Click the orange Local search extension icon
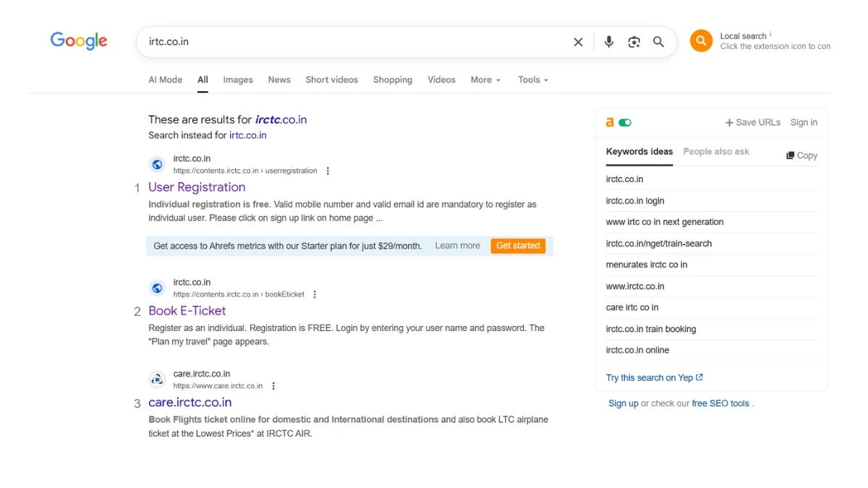868x488 pixels. coord(701,41)
